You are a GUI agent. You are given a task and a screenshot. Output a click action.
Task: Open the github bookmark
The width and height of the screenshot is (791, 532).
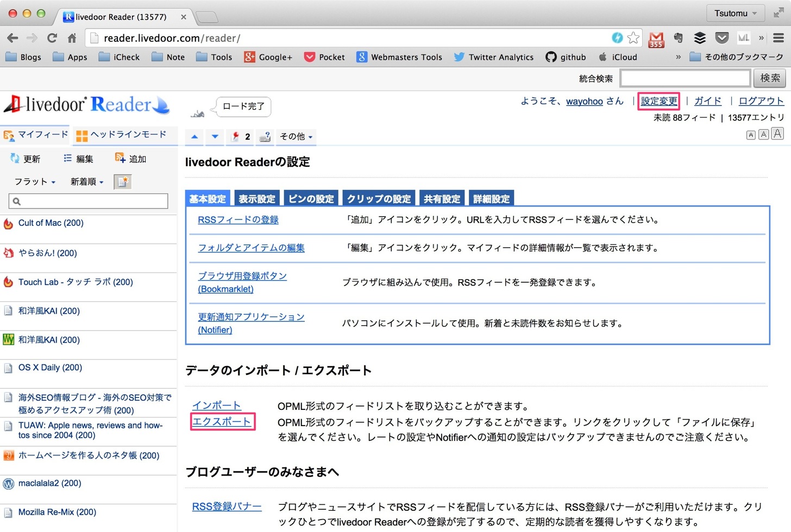click(566, 57)
